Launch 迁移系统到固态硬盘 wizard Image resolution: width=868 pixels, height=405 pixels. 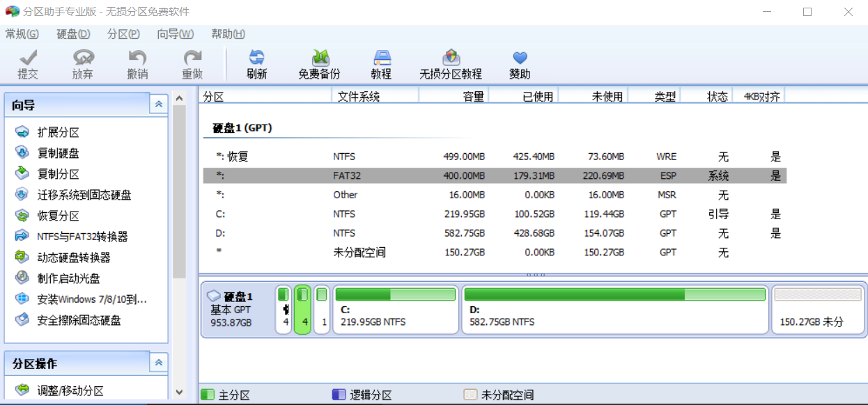84,195
